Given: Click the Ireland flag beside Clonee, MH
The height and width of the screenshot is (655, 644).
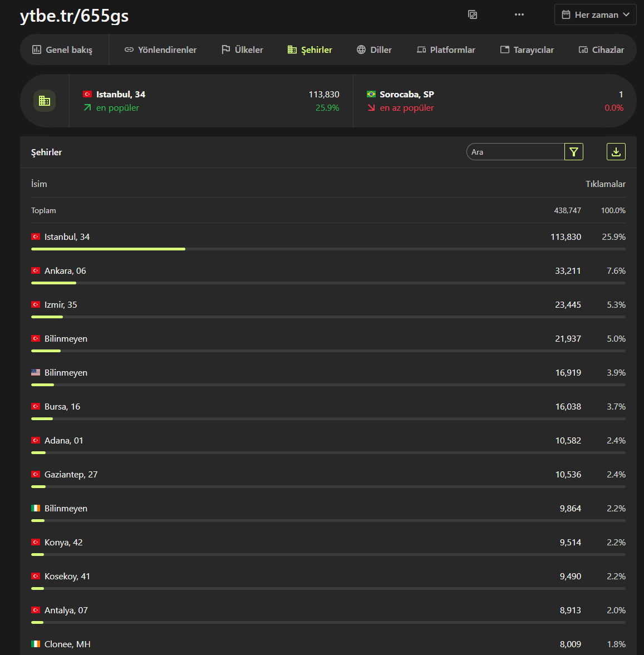Looking at the screenshot, I should (36, 644).
